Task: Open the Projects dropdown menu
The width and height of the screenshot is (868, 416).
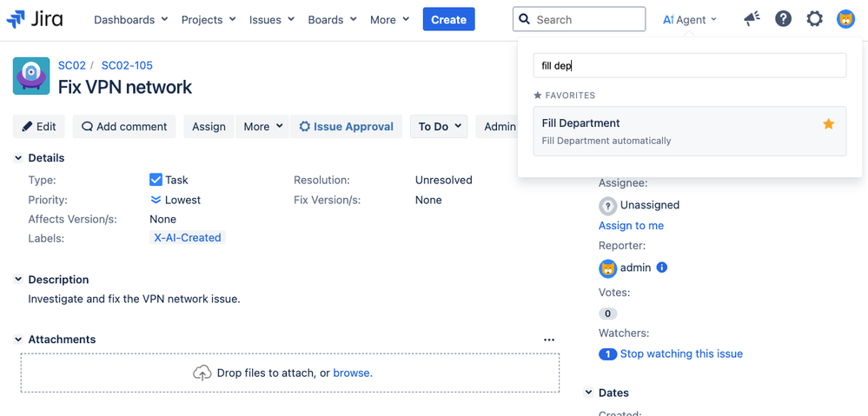Action: tap(209, 19)
